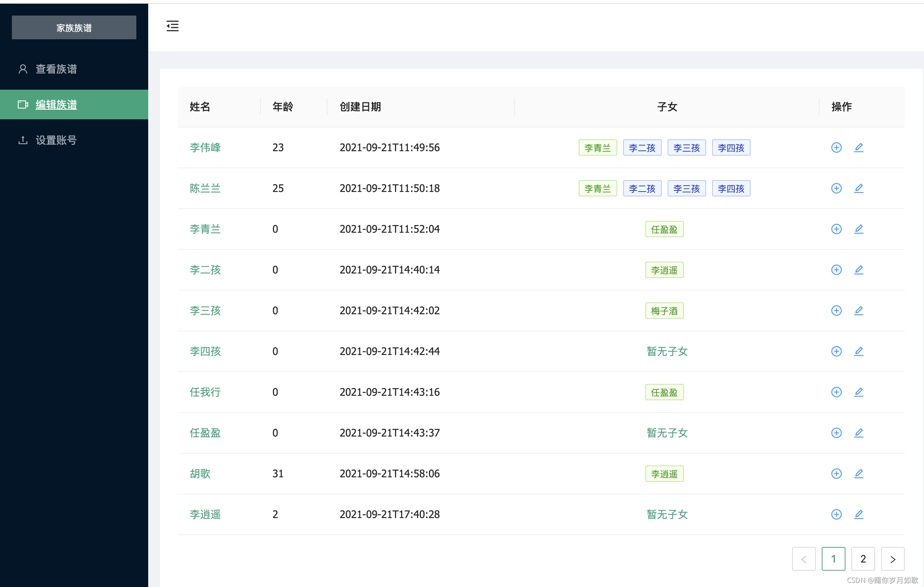This screenshot has width=924, height=587.
Task: Click date 2021-09-21T14:58:06
Action: click(x=389, y=473)
